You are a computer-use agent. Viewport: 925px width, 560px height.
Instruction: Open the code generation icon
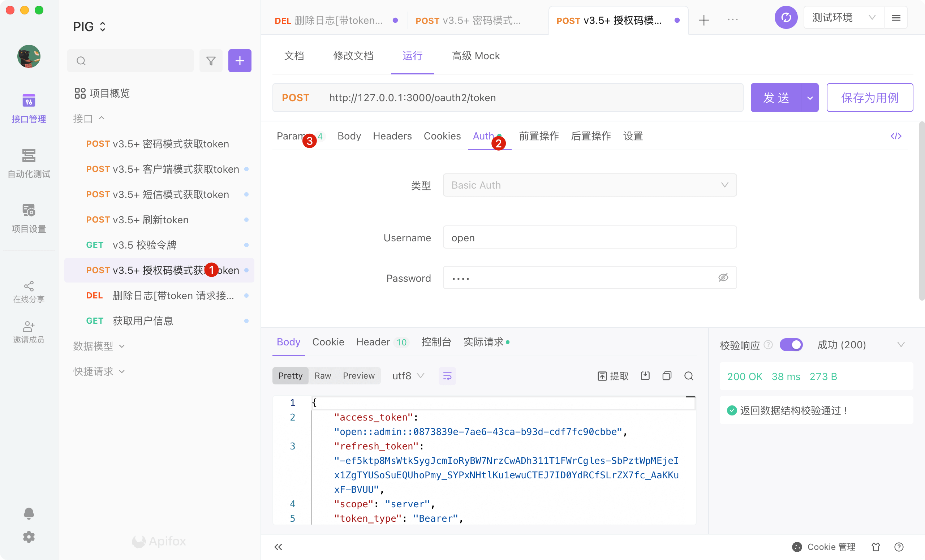click(x=896, y=136)
